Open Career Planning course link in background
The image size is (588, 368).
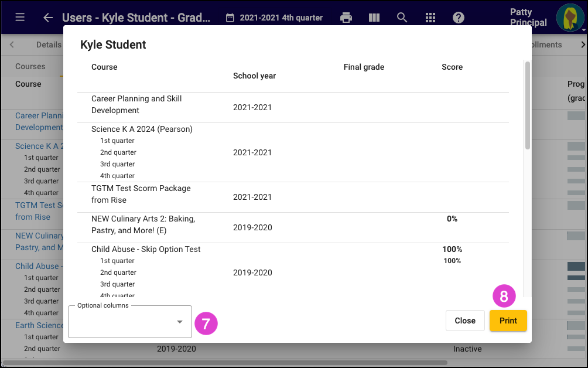click(x=39, y=121)
